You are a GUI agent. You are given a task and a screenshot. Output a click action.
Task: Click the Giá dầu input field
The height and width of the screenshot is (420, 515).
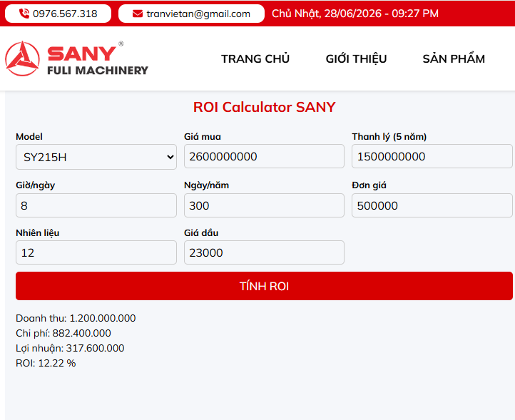pyautogui.click(x=264, y=252)
